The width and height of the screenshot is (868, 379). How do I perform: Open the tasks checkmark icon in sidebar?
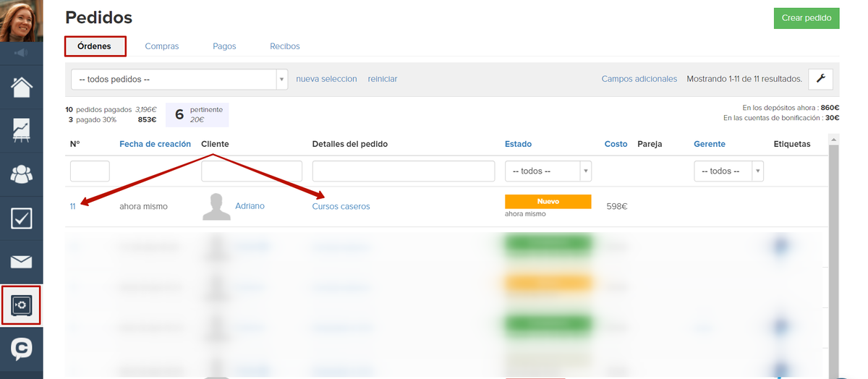point(21,218)
